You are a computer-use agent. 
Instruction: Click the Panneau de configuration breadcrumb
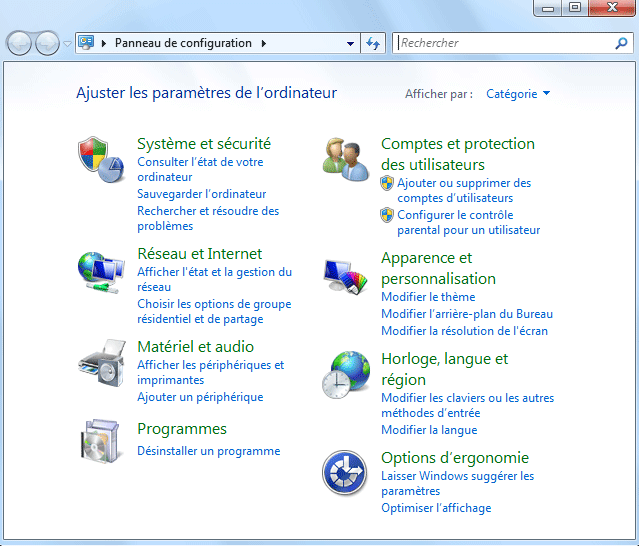183,43
